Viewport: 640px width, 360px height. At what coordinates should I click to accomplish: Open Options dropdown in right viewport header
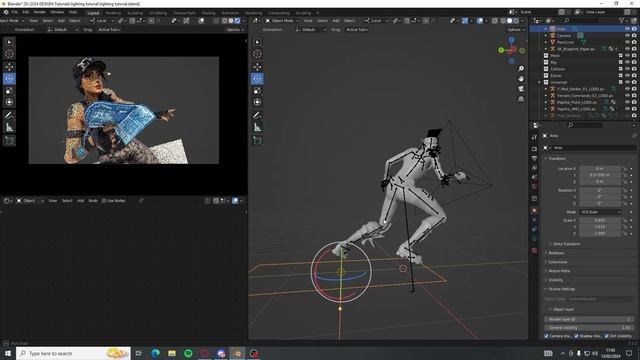(x=515, y=30)
